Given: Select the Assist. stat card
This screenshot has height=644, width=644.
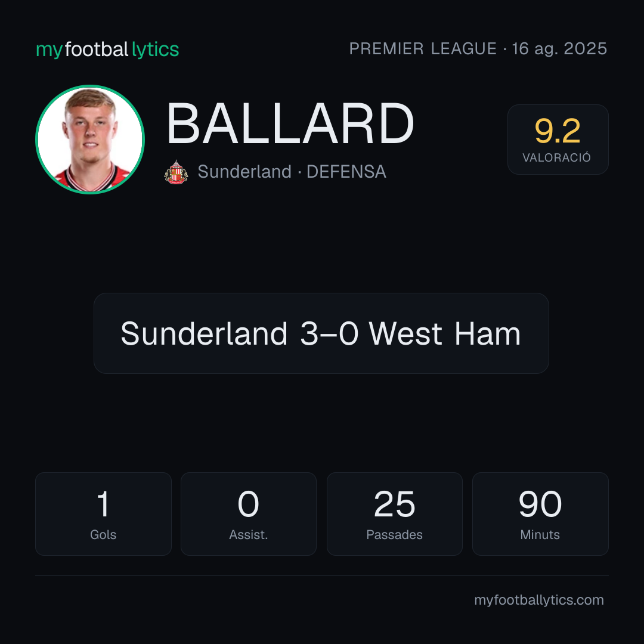Looking at the screenshot, I should (x=249, y=514).
